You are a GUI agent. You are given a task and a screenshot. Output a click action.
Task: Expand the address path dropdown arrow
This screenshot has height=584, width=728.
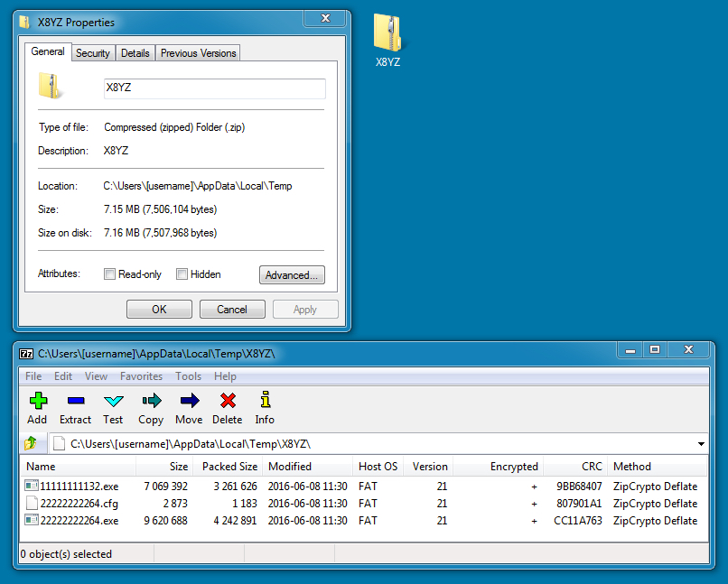(702, 444)
